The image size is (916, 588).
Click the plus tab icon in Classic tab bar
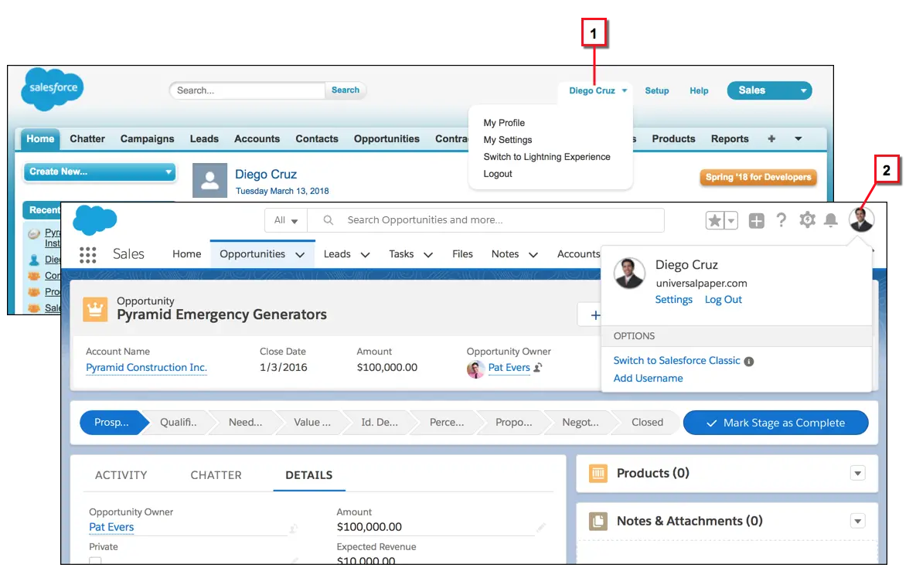pyautogui.click(x=771, y=139)
